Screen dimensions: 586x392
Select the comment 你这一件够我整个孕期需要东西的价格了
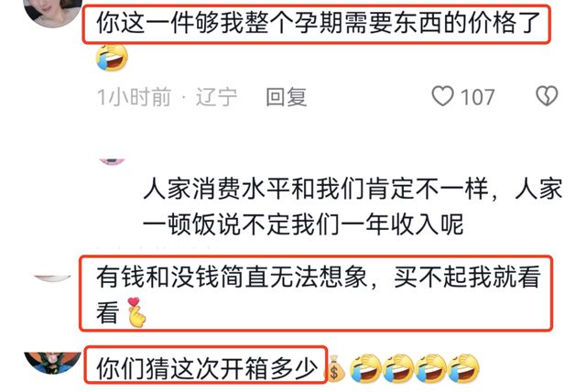tap(318, 23)
